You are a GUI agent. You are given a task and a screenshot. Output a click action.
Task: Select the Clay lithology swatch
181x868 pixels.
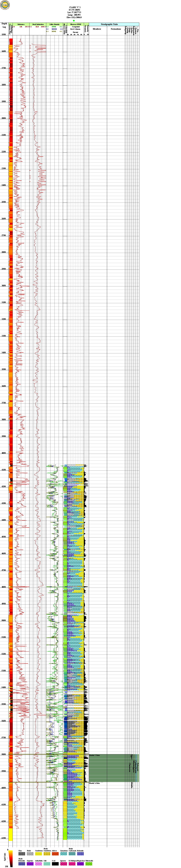point(22,854)
